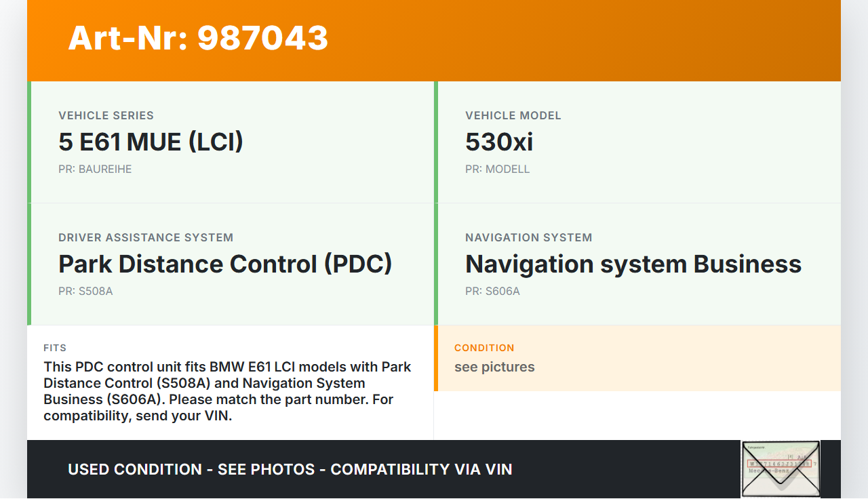Click the envelope VIN image thumbnail
The image size is (868, 499).
tap(781, 469)
